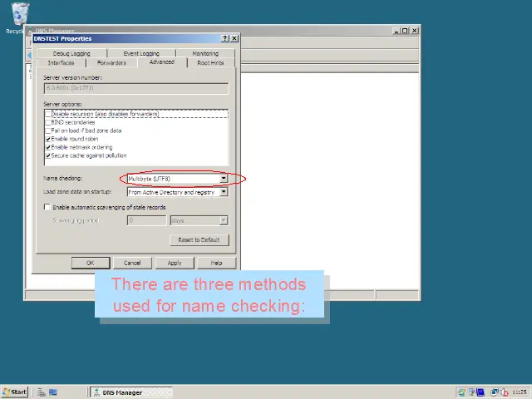
Task: Click the Server version number field
Action: tap(136, 88)
